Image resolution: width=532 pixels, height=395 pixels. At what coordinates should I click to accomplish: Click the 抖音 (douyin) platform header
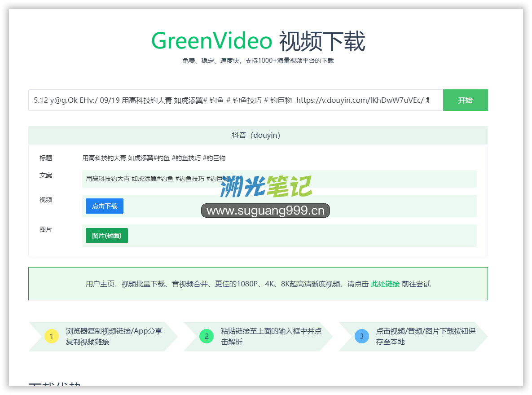[x=258, y=136]
